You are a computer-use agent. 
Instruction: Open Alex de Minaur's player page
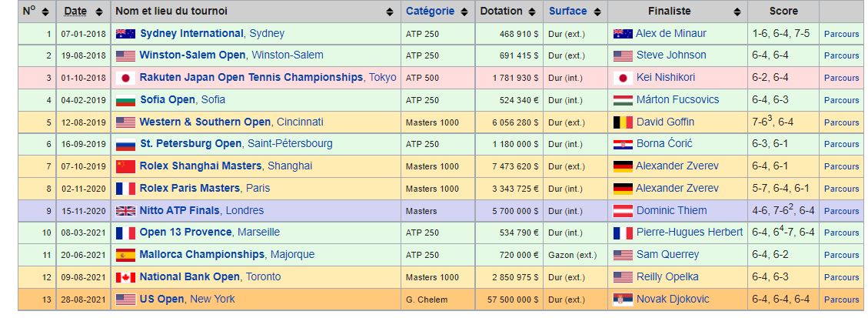(x=671, y=33)
